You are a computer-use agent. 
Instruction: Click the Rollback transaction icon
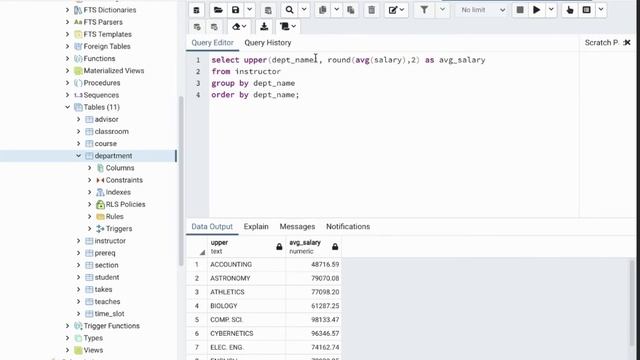tap(214, 27)
